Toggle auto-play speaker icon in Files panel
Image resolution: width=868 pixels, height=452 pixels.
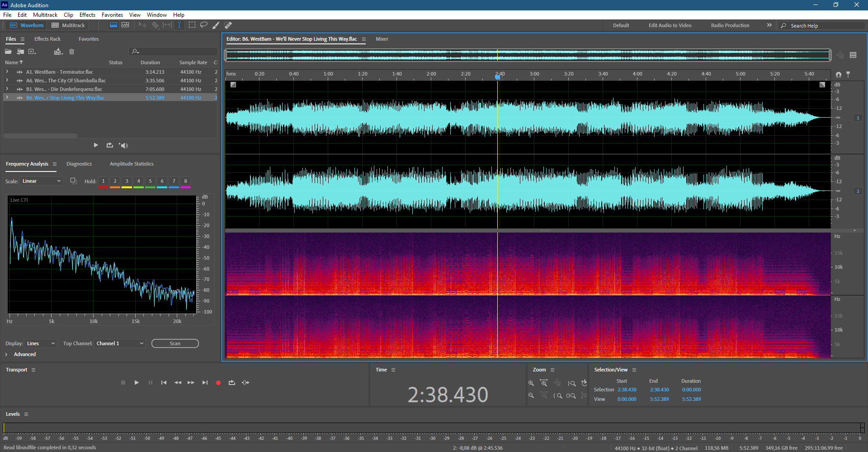coord(123,145)
